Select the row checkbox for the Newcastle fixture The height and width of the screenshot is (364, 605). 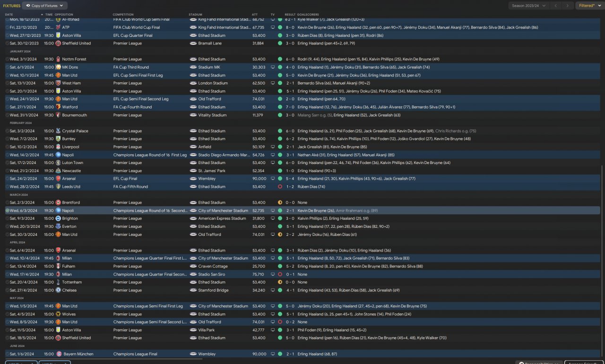[x=7, y=171]
